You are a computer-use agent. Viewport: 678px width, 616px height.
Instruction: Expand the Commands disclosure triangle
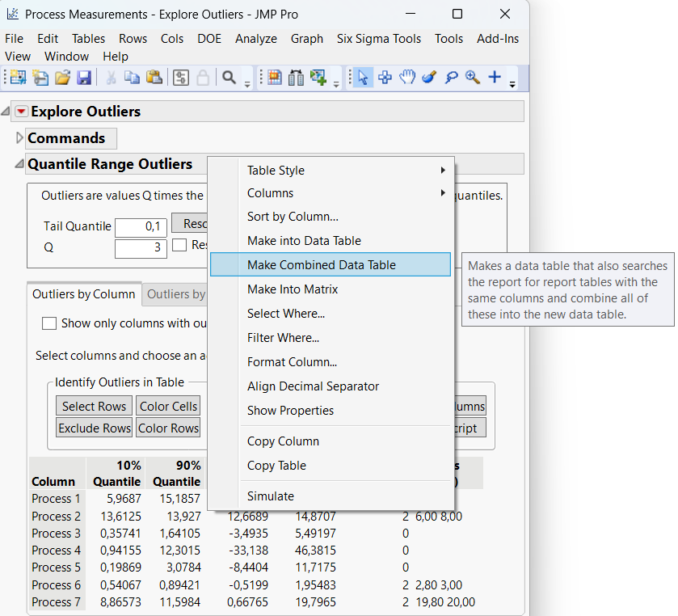[x=19, y=138]
